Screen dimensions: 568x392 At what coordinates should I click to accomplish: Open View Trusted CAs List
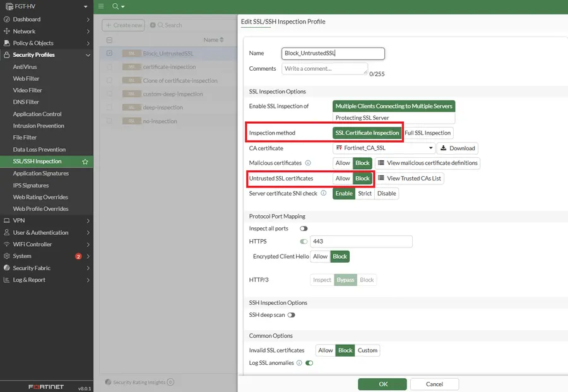[410, 178]
